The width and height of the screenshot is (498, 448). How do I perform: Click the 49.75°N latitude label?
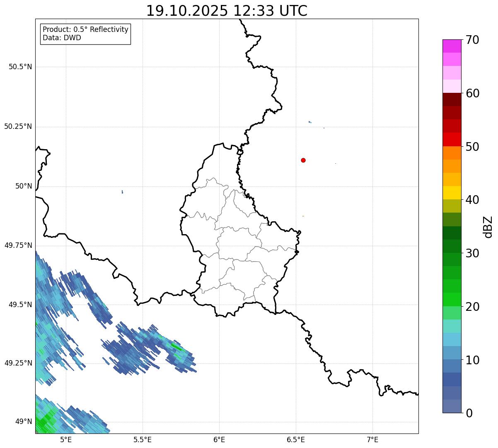click(18, 245)
